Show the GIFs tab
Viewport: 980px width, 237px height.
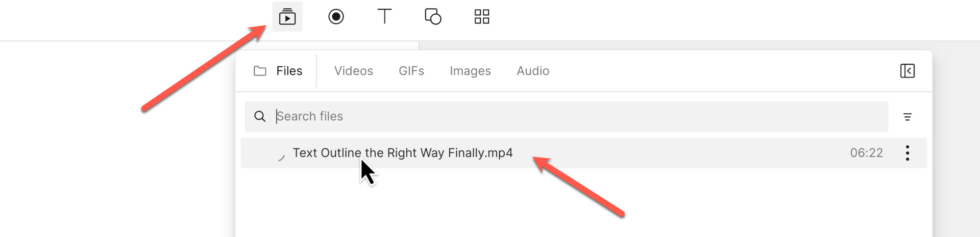coord(411,71)
